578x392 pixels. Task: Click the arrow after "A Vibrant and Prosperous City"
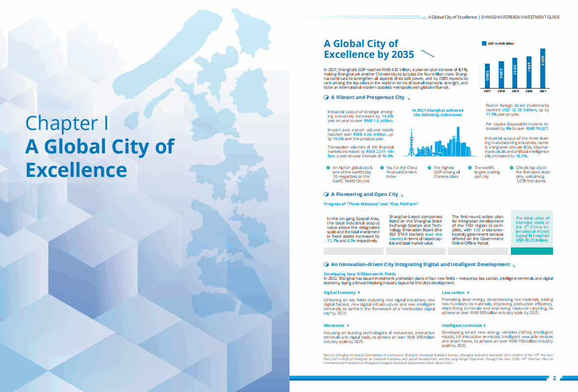[x=409, y=98]
